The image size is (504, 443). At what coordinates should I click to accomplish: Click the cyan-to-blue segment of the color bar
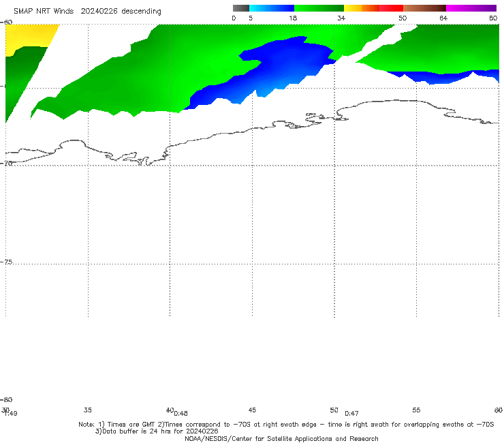[x=272, y=8]
